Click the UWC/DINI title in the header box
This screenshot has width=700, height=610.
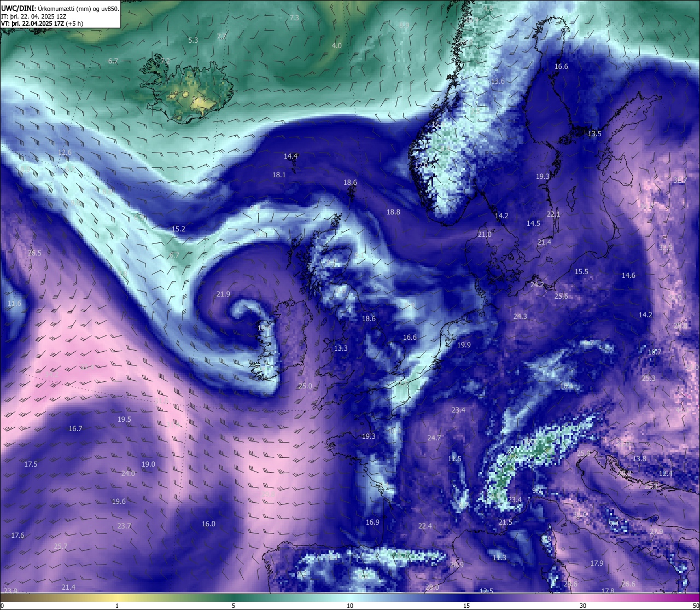[x=19, y=8]
